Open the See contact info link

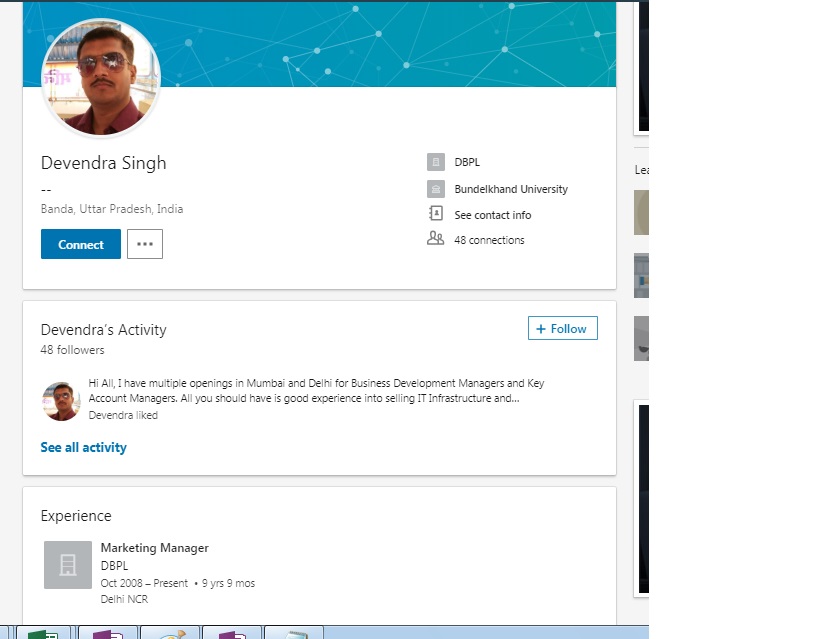point(493,215)
